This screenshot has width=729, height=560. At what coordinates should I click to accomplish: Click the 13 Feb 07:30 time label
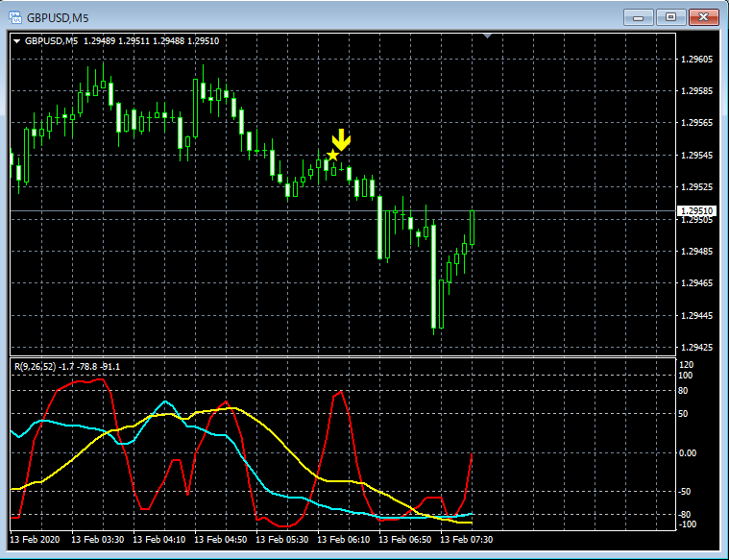click(467, 540)
